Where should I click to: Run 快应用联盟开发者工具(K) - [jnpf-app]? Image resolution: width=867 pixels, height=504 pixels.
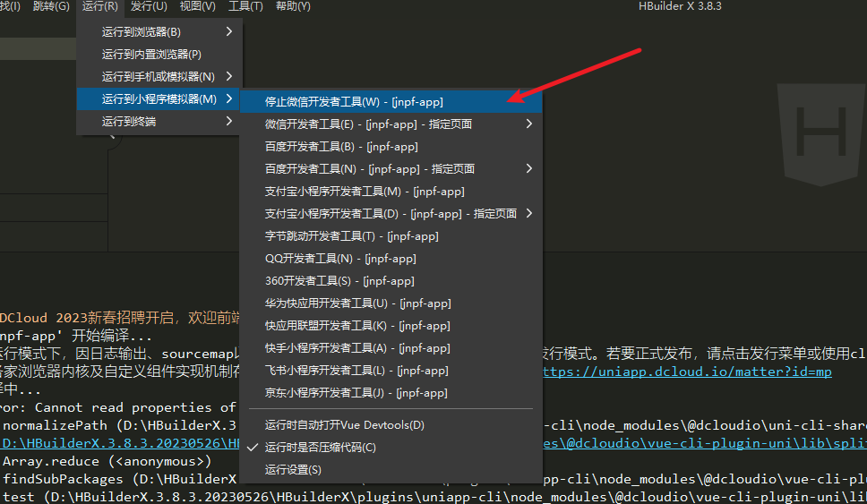391,326
